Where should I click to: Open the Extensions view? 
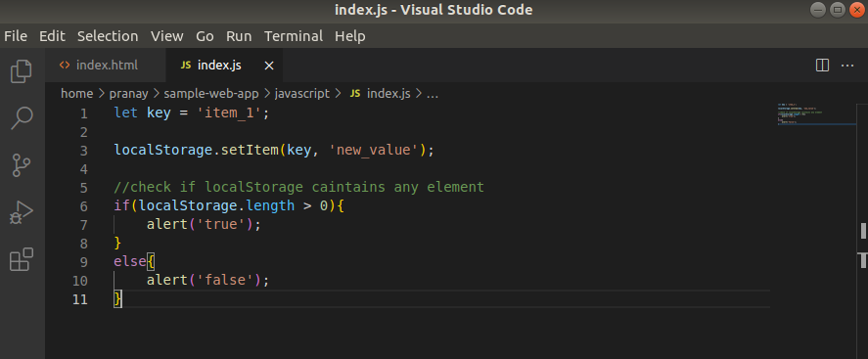[x=22, y=259]
